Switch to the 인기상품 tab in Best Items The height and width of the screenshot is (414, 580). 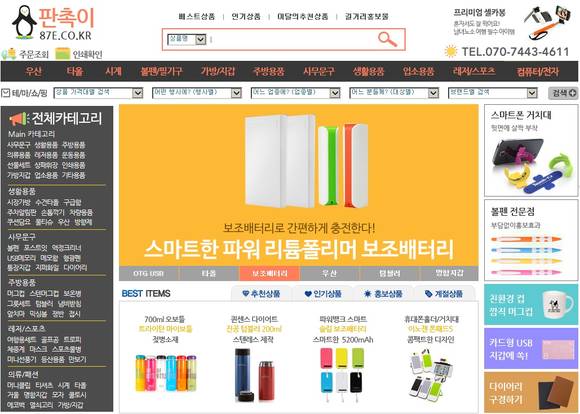pos(323,294)
